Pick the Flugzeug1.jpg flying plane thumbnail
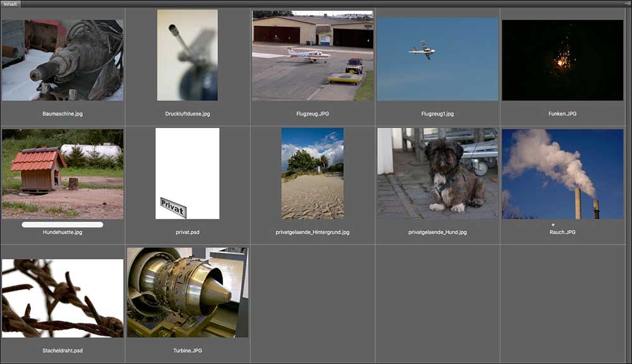Screen dimensions: 632x364 coord(437,59)
